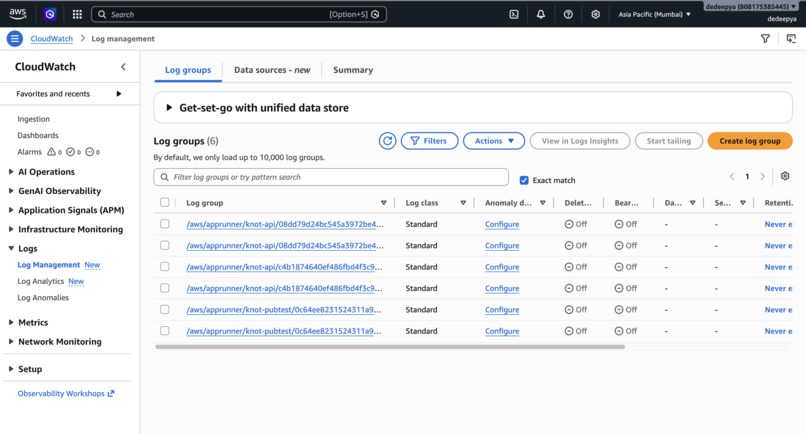Open the Actions dropdown
This screenshot has height=434, width=806.
(494, 141)
